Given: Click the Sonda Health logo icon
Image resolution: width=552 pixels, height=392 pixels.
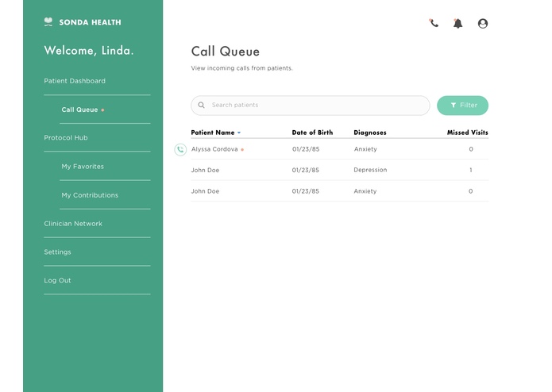Looking at the screenshot, I should (48, 21).
